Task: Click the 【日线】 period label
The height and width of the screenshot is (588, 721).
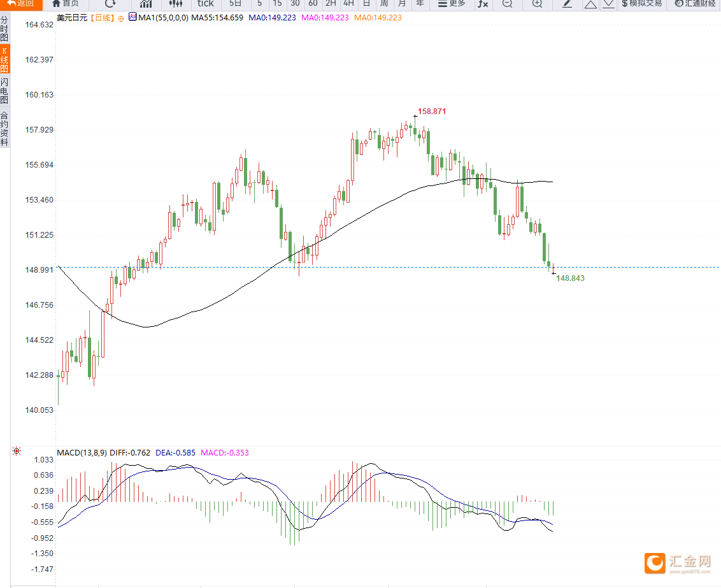Action: pos(102,17)
